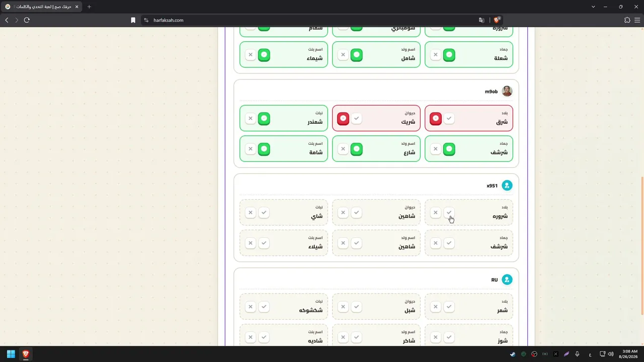Viewport: 644px width, 362px height.
Task: Open player m9ob's avatar photo
Action: 507,91
